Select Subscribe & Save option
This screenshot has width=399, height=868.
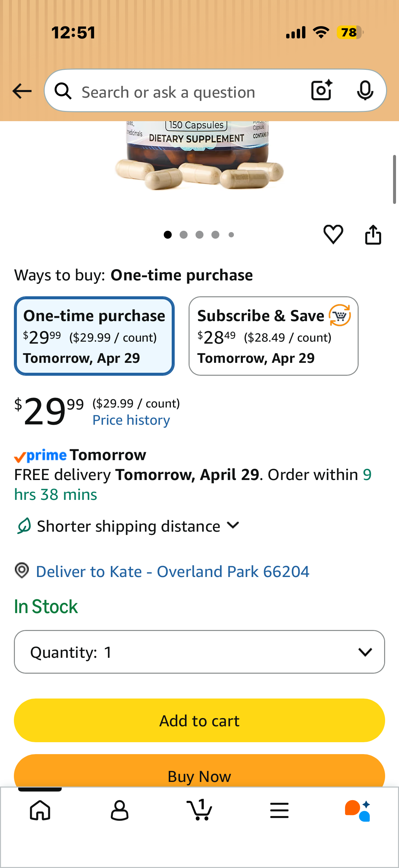coord(273,336)
